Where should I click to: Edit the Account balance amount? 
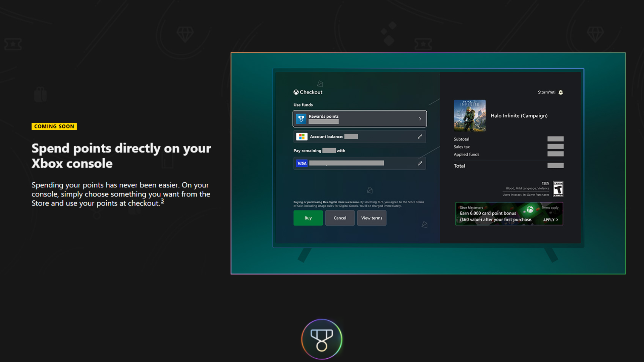[x=420, y=136]
